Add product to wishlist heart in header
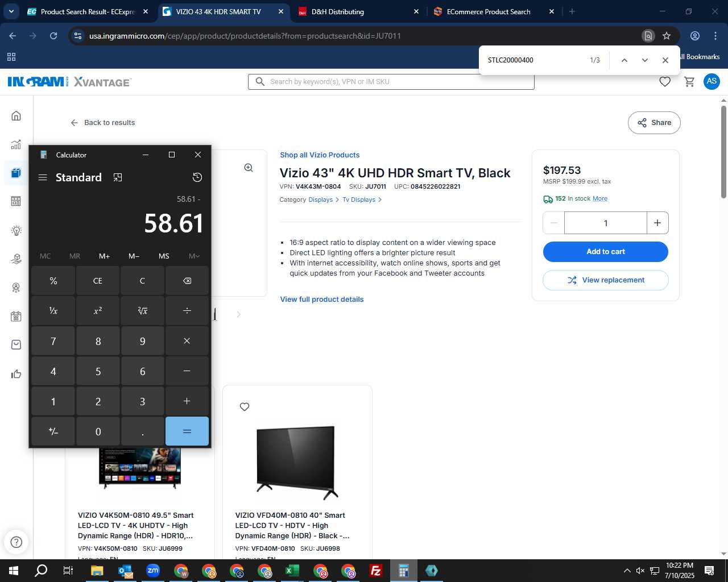Viewport: 728px width, 582px height. (x=665, y=82)
